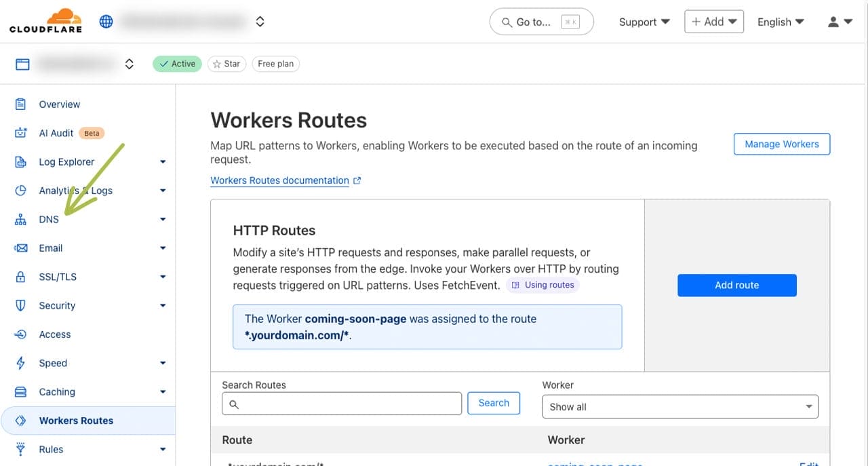Click the Route column header
The width and height of the screenshot is (868, 466).
click(237, 440)
